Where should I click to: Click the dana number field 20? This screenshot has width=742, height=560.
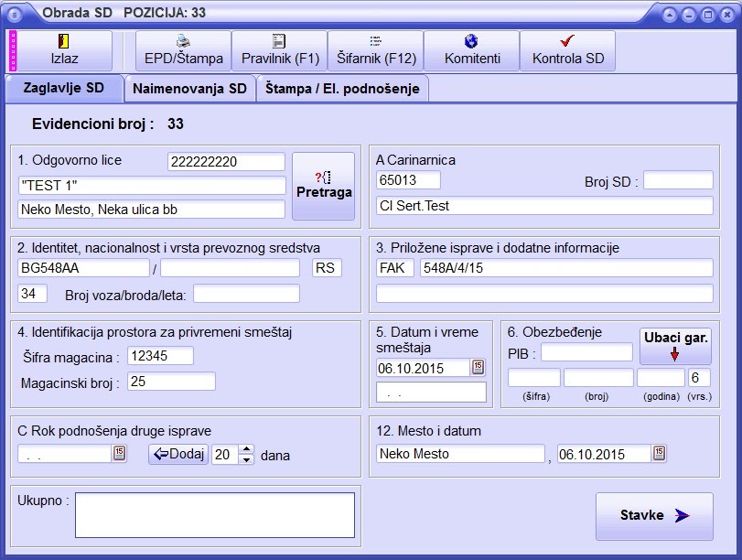[225, 455]
